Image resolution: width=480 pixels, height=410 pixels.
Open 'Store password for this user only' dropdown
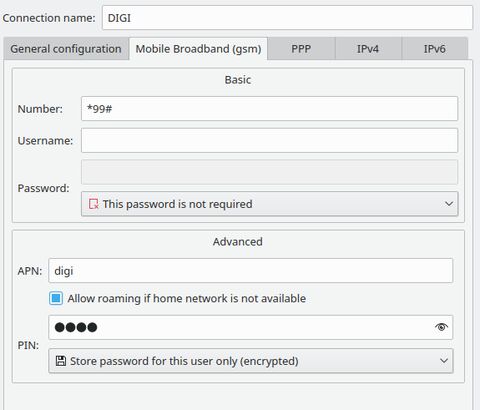pos(251,361)
